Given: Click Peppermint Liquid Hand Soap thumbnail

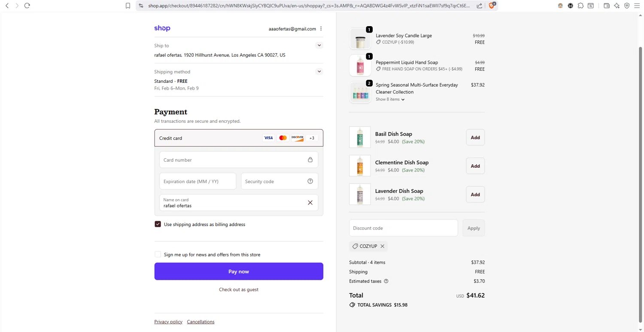Looking at the screenshot, I should [360, 66].
